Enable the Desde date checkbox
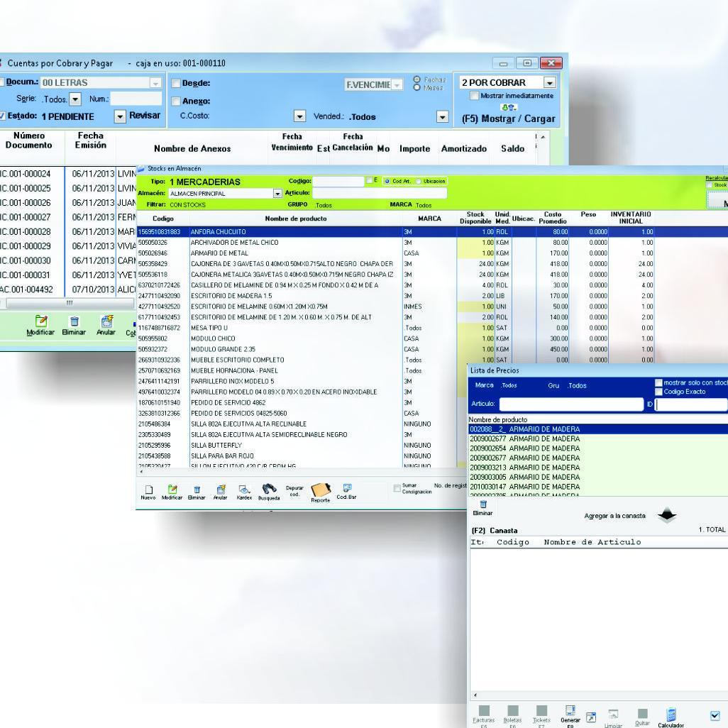 click(176, 84)
